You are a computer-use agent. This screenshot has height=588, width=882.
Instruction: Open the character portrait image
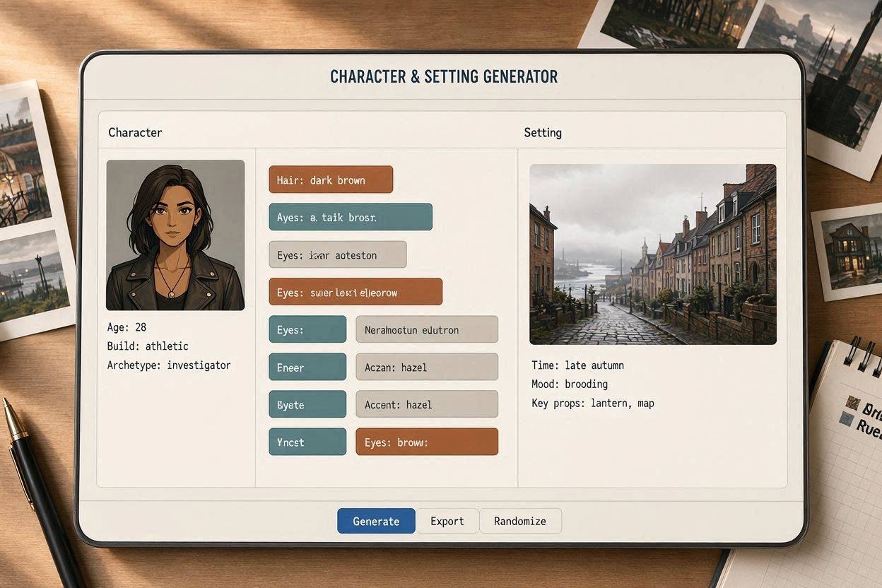[175, 235]
